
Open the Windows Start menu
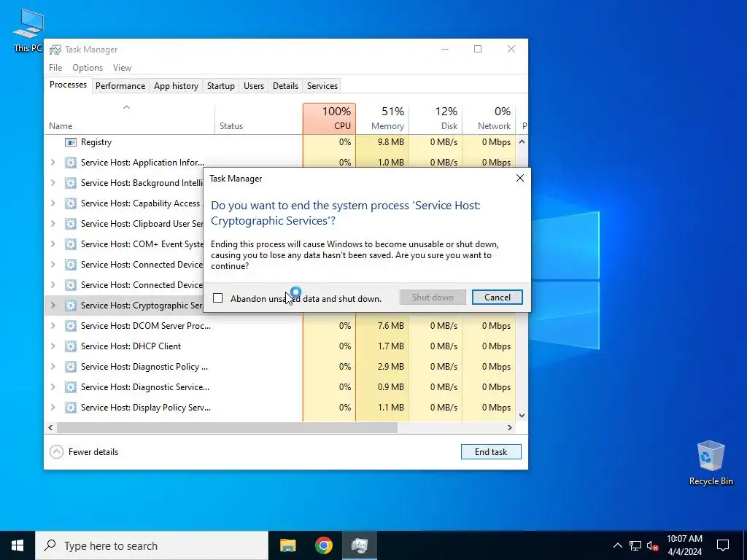[18, 545]
